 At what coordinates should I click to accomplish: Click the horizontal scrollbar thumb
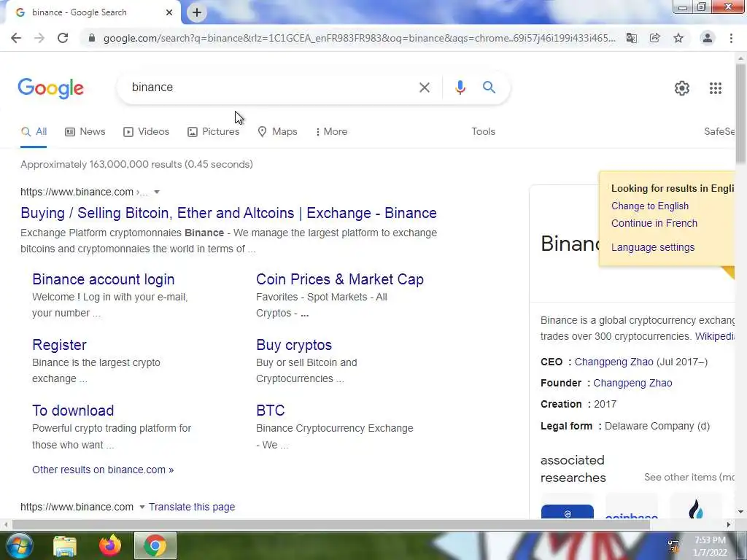[x=331, y=525]
